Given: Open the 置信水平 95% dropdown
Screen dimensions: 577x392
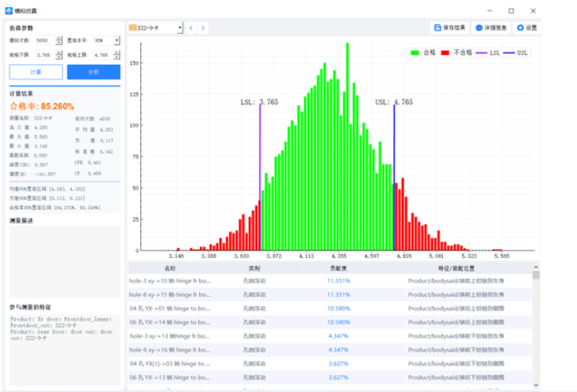Looking at the screenshot, I should [116, 40].
